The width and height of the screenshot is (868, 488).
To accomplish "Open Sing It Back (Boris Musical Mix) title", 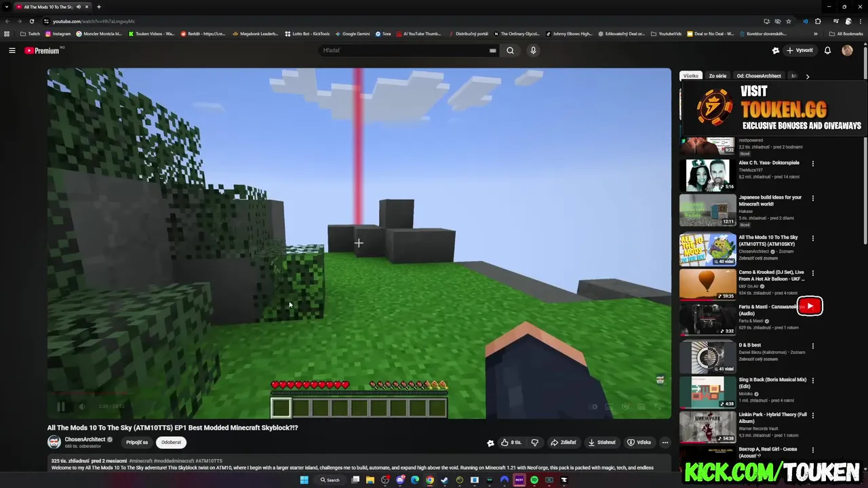I will [x=772, y=383].
